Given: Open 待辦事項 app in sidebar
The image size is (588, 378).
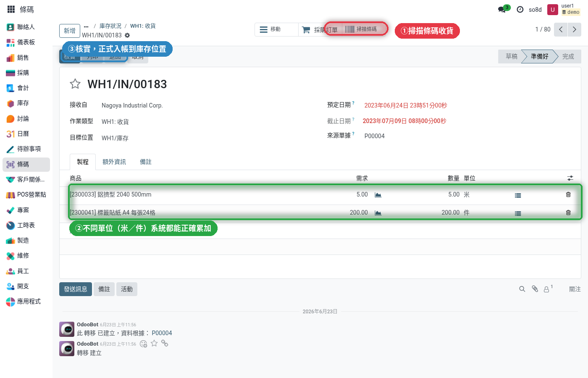Looking at the screenshot, I should point(26,149).
